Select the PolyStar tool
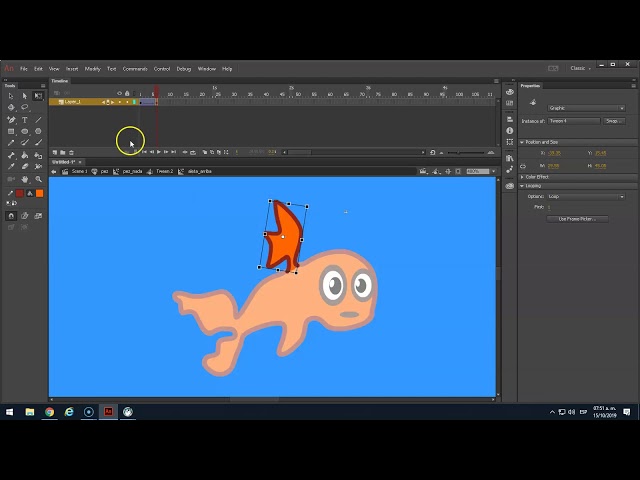The image size is (640, 480). point(38,131)
